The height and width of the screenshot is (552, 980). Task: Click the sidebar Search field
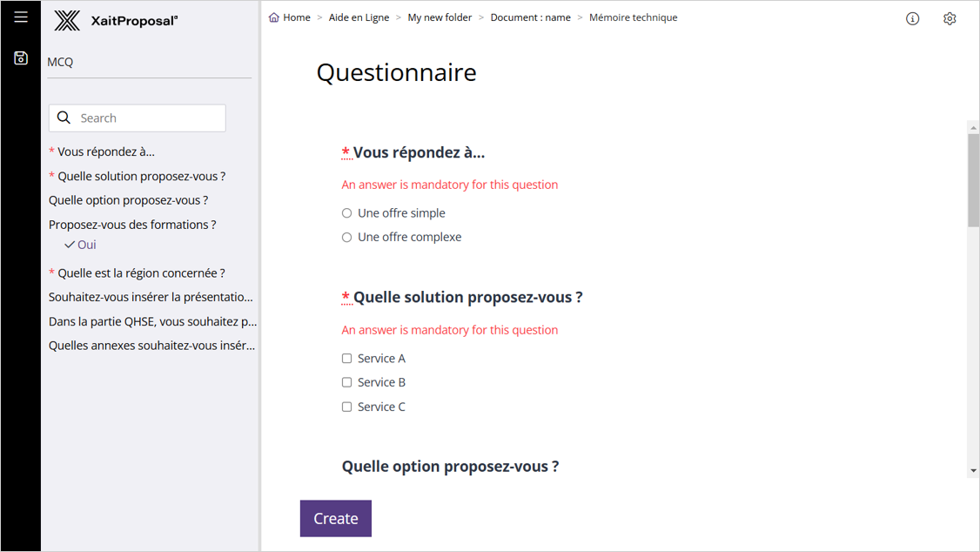(x=148, y=118)
